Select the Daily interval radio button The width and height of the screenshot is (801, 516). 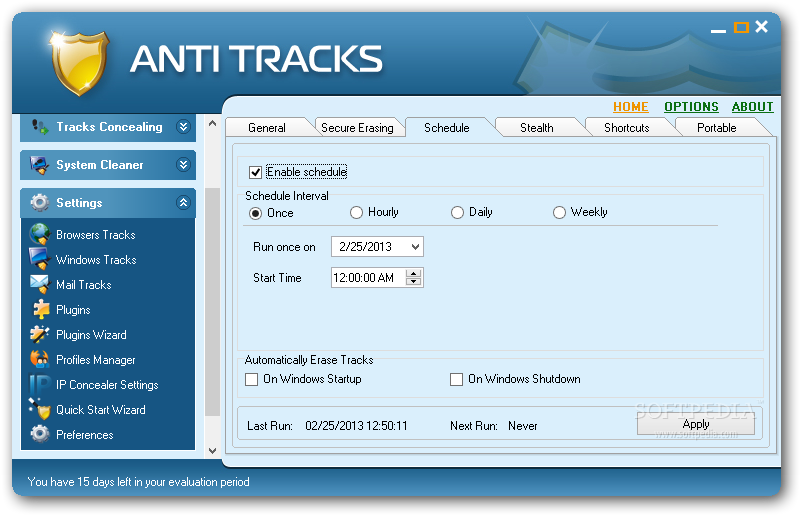pyautogui.click(x=457, y=213)
